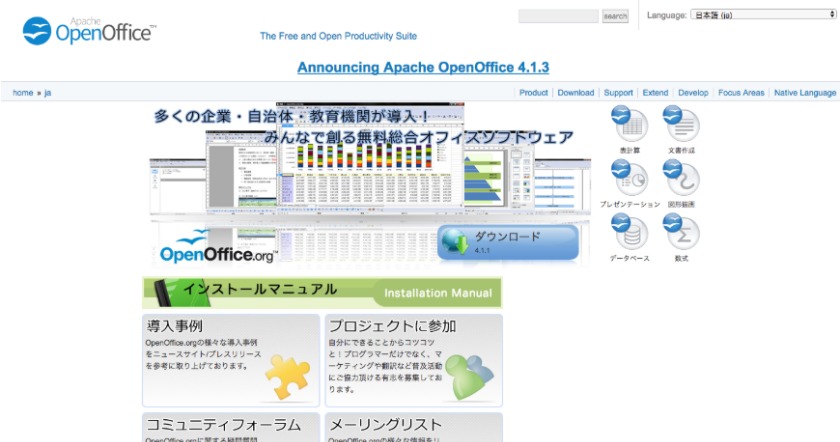Click the OpenOffice.org banner logo

(x=218, y=248)
